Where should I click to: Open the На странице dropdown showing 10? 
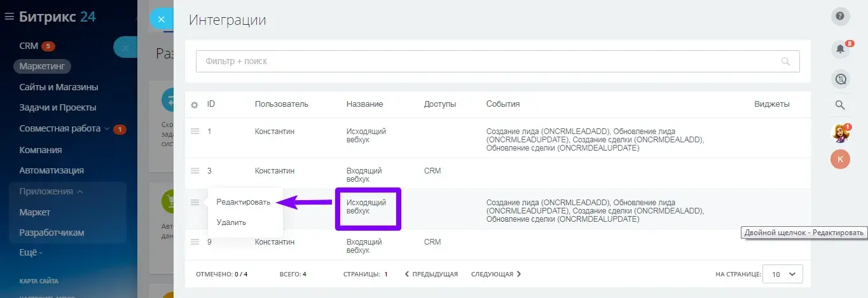pyautogui.click(x=783, y=274)
